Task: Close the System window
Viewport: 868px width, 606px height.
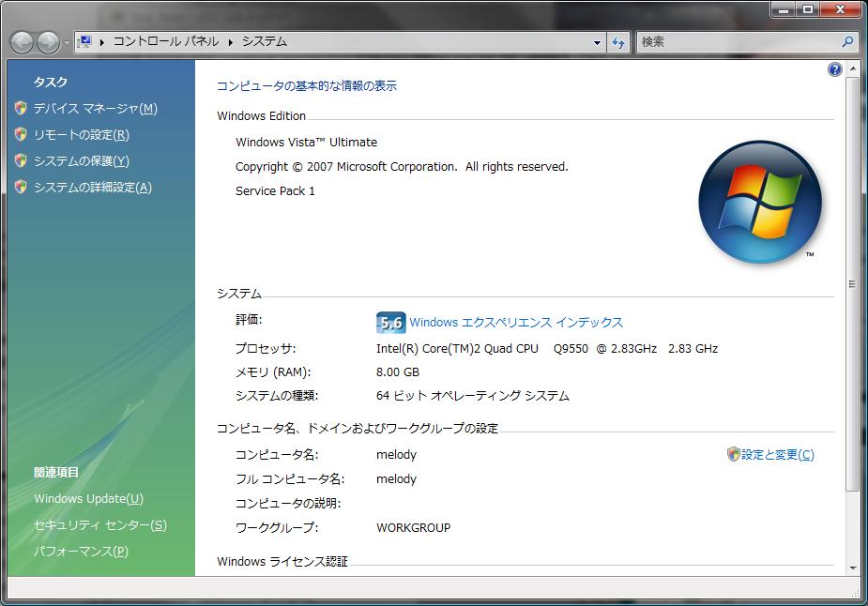Action: [x=841, y=9]
